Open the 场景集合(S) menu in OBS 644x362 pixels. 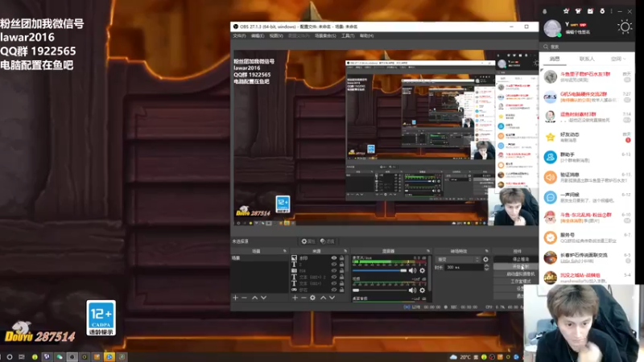(x=325, y=35)
